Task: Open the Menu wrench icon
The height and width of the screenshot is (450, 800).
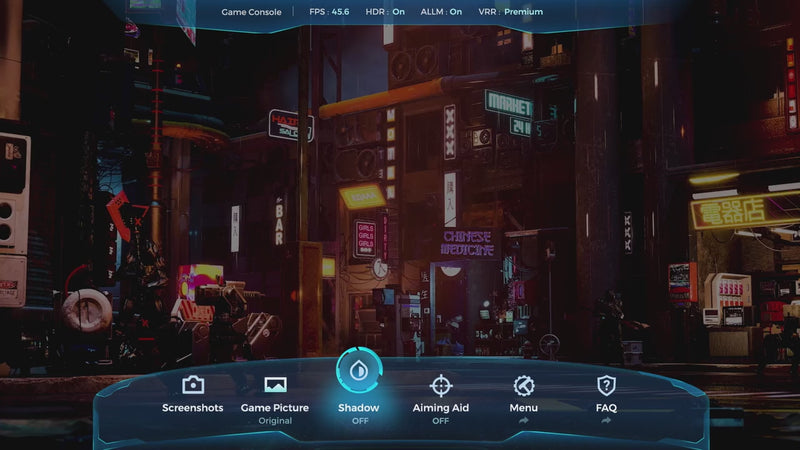Action: (x=523, y=385)
